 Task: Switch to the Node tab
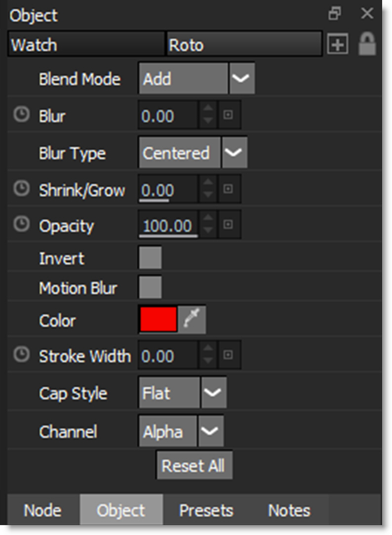[42, 510]
